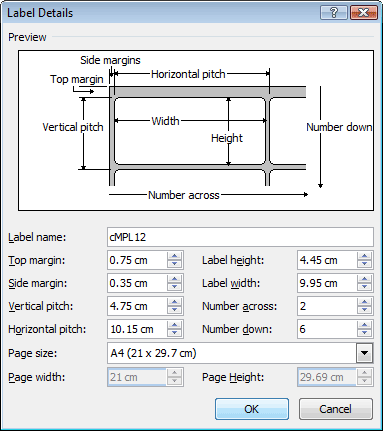The width and height of the screenshot is (383, 431).
Task: Increase the Label height value
Action: tap(364, 256)
